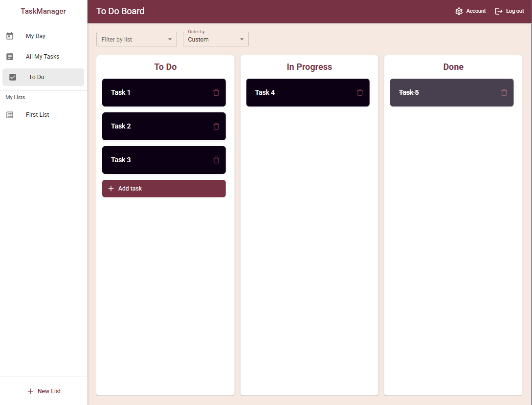Click the To Do Board page title
Image resolution: width=532 pixels, height=405 pixels.
(120, 11)
